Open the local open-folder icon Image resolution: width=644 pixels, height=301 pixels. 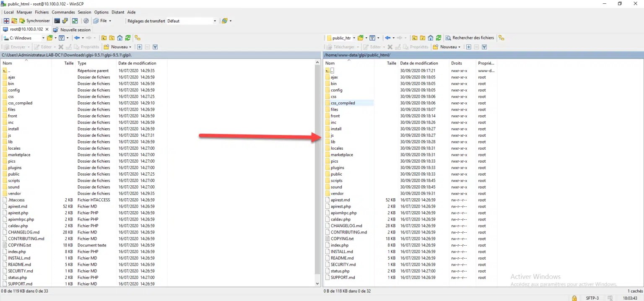coord(49,38)
